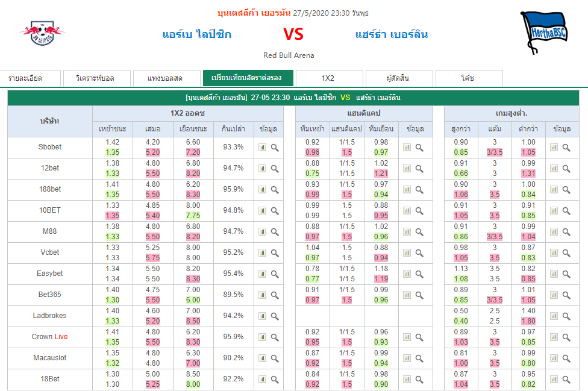Image resolution: width=588 pixels, height=391 pixels.
Task: Click the green match title banner
Action: [x=293, y=98]
